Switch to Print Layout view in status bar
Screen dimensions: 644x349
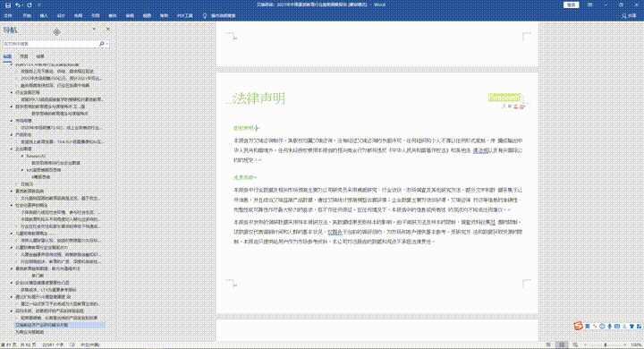point(562,345)
